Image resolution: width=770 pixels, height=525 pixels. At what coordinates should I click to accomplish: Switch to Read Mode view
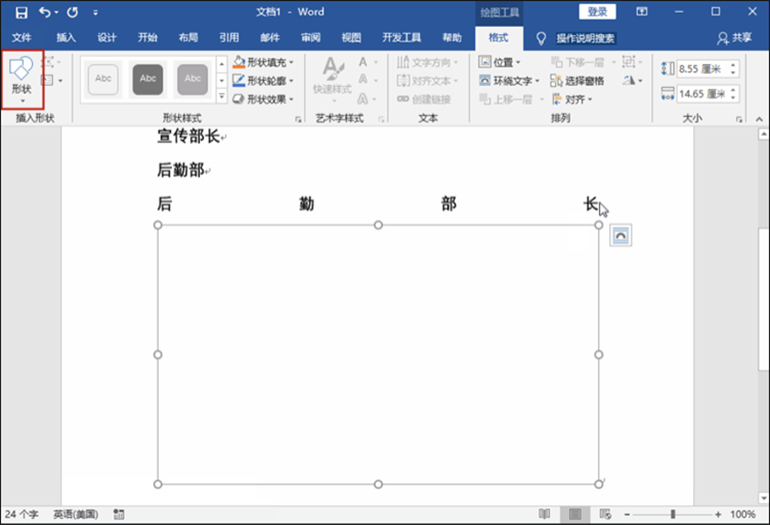tap(544, 514)
